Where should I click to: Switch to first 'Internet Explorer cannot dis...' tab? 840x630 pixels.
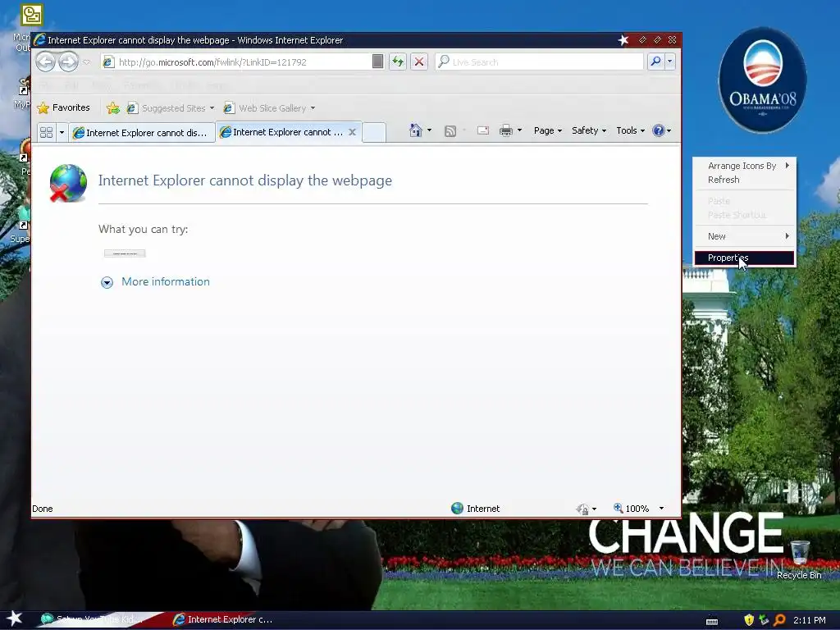pos(141,133)
